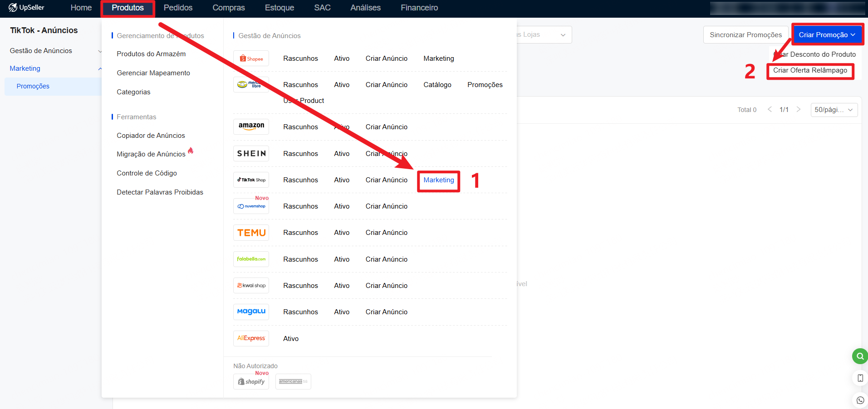The height and width of the screenshot is (409, 868).
Task: Open the Financeiro menu
Action: coord(419,8)
